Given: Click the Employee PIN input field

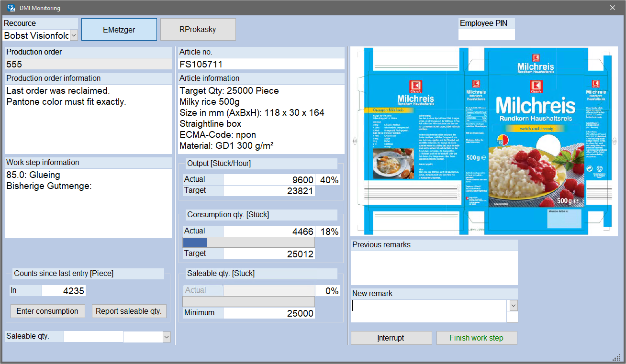Looking at the screenshot, I should 487,34.
